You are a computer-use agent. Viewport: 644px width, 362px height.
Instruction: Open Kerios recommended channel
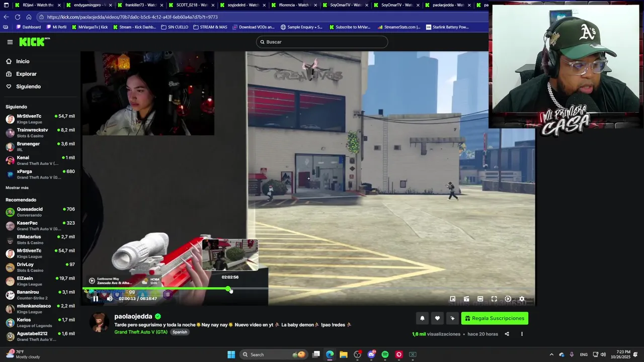[40, 322]
